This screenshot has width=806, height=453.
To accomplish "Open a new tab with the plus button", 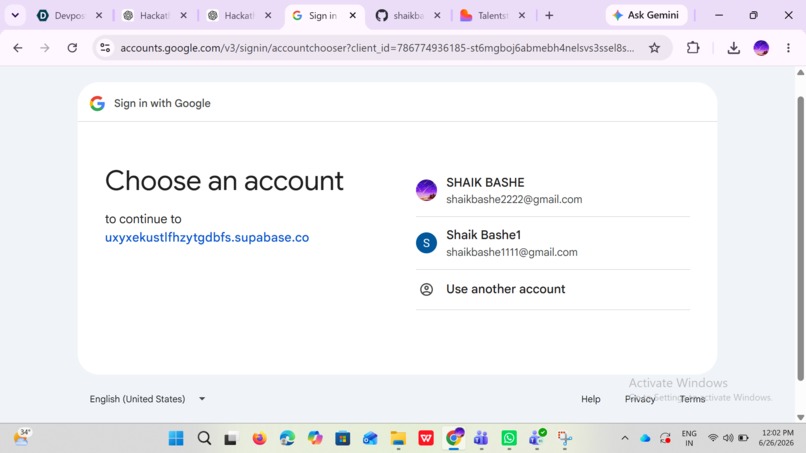I will pos(549,15).
